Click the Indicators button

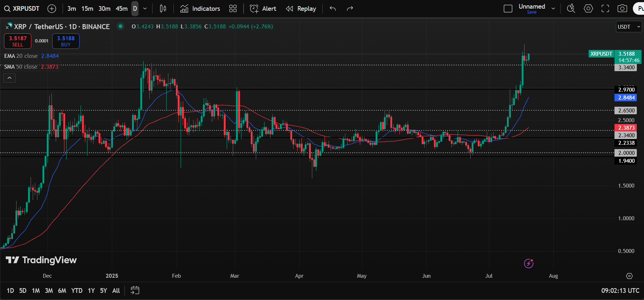pos(200,9)
